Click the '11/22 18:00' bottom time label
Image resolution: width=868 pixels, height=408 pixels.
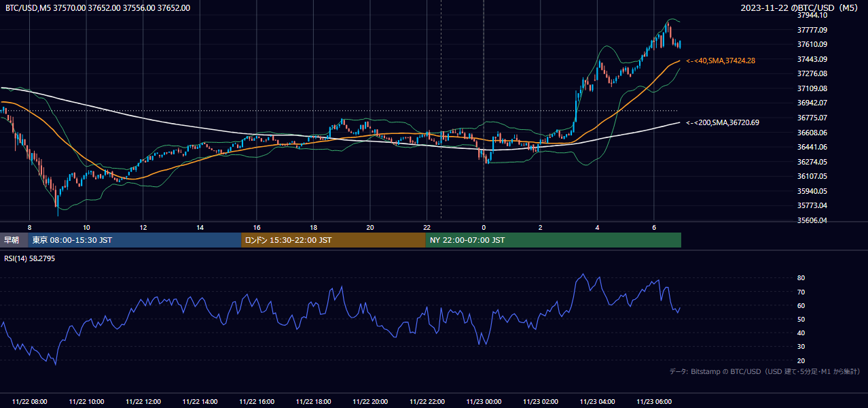313,402
